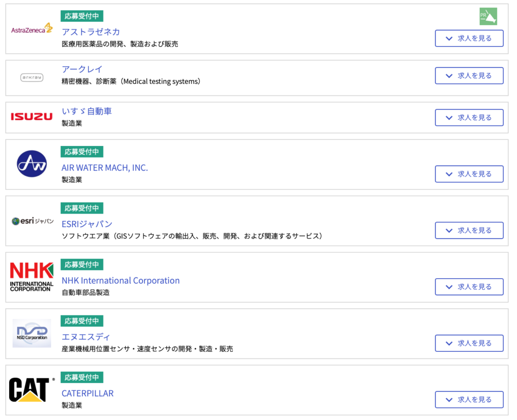Open the NHK International Corporation link
This screenshot has height=420, width=517.
pyautogui.click(x=121, y=281)
